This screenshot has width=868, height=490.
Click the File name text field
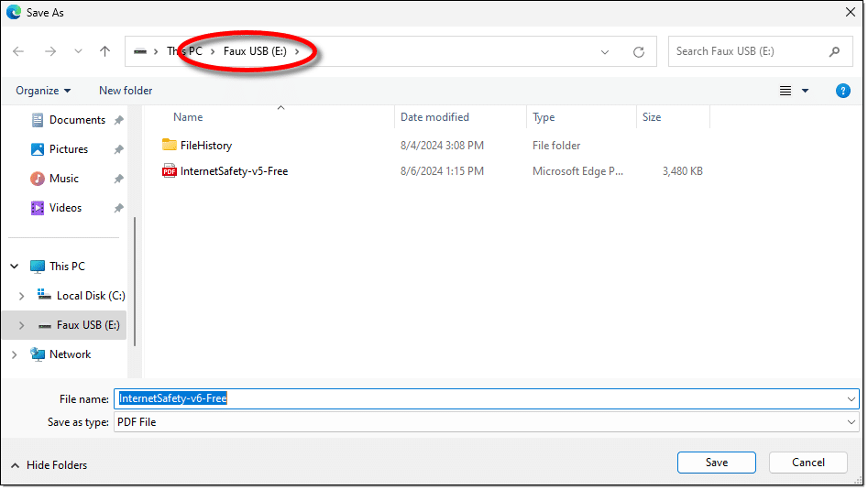click(477, 398)
